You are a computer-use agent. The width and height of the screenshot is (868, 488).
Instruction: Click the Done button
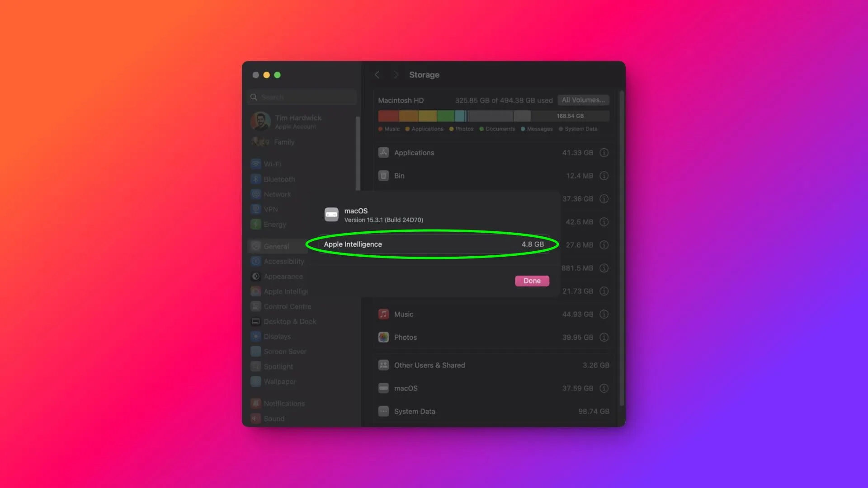[532, 281]
